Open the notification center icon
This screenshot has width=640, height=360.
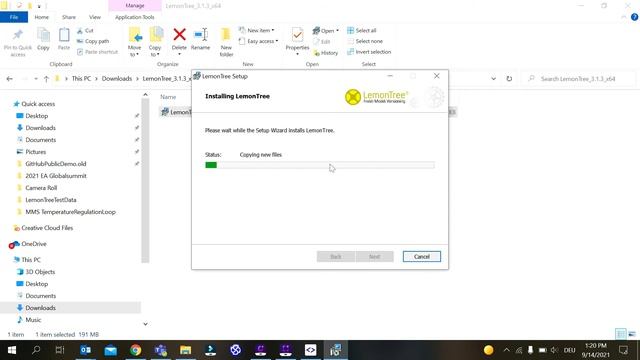coord(623,350)
